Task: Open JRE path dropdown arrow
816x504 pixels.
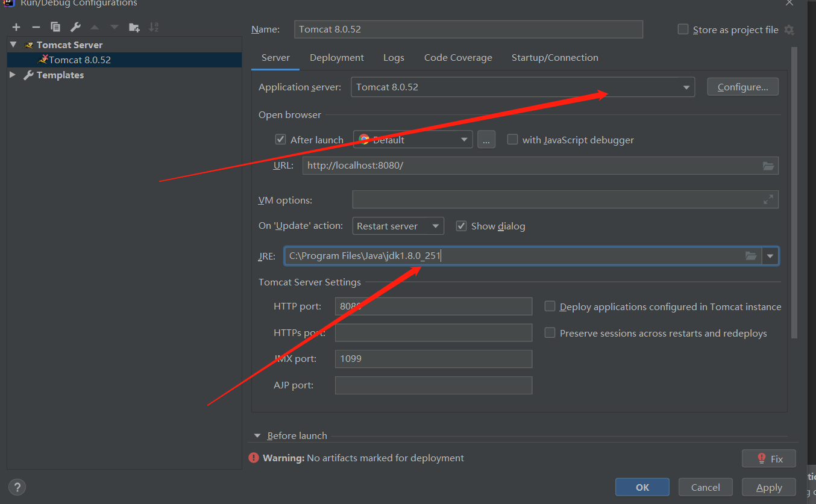Action: click(770, 256)
